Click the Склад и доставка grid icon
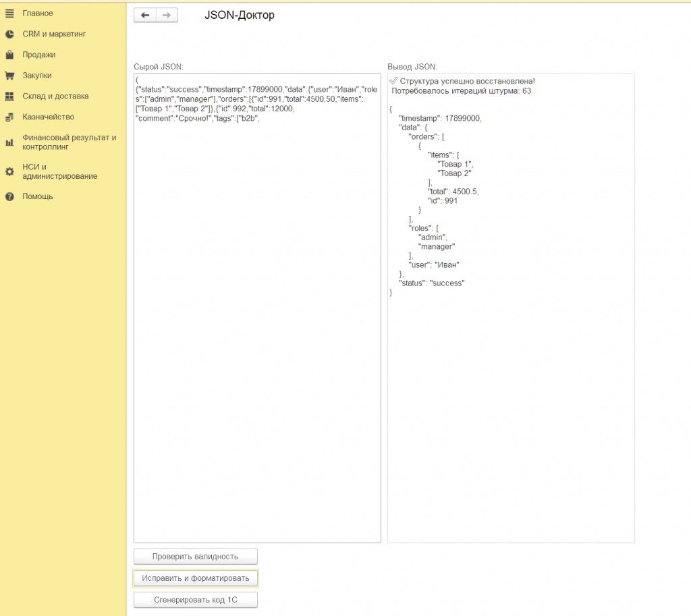 9,96
